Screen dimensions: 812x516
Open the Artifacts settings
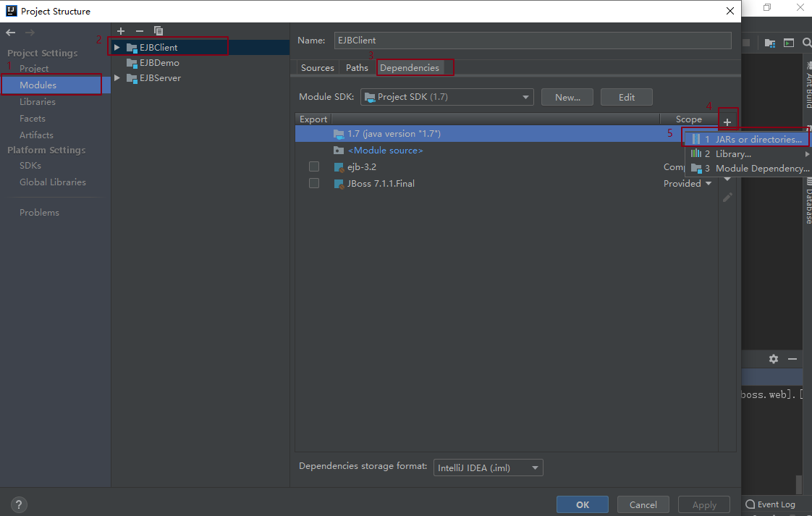pyautogui.click(x=36, y=135)
